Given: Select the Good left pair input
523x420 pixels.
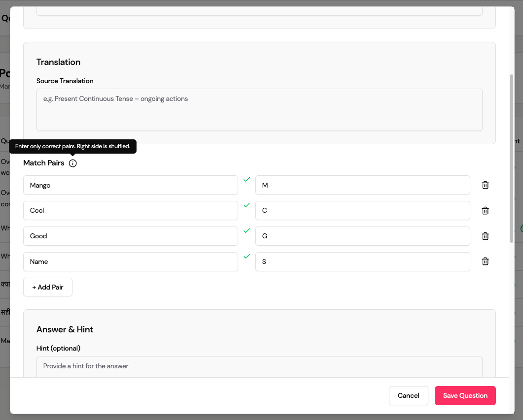Looking at the screenshot, I should (x=130, y=236).
